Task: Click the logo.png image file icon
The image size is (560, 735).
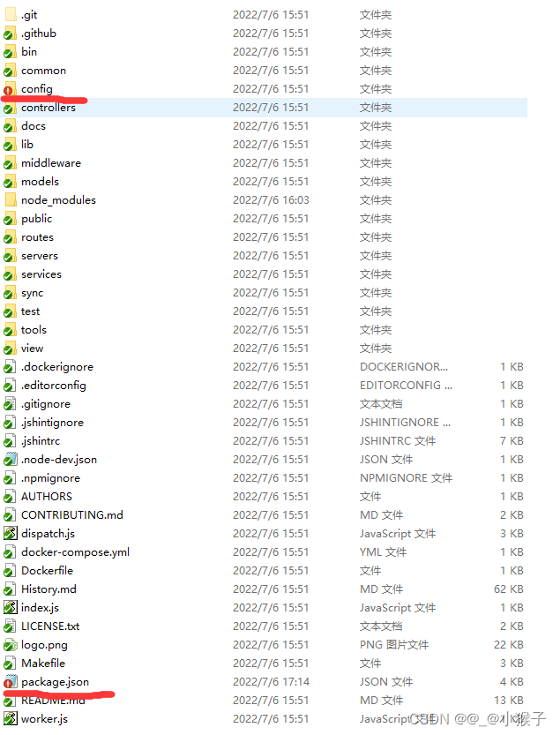Action: click(x=11, y=644)
